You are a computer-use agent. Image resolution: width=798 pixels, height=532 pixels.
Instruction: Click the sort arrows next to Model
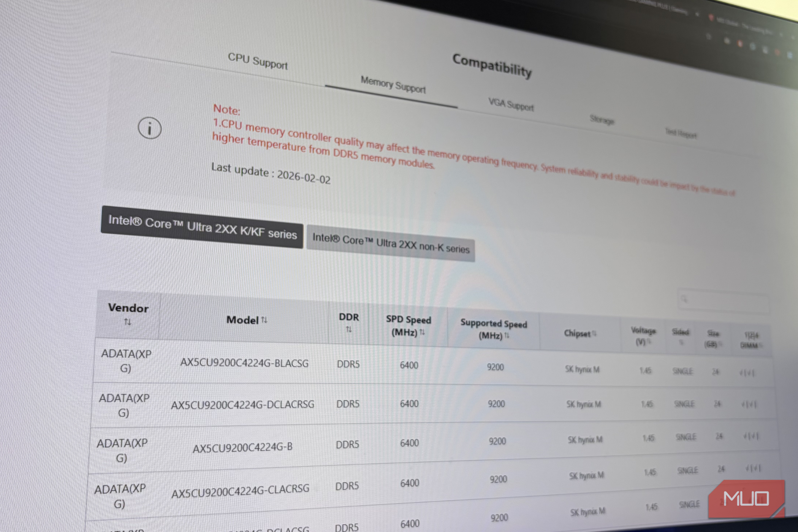coord(264,320)
